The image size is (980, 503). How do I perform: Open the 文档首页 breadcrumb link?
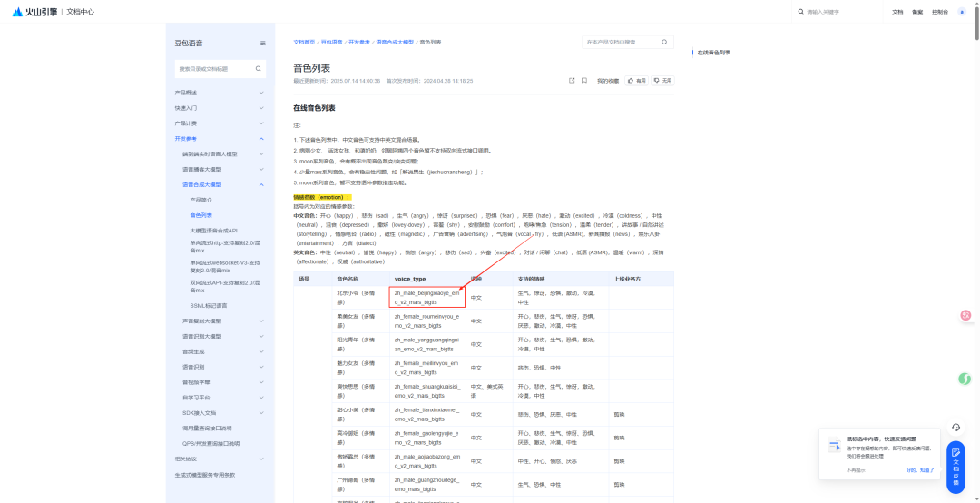(x=304, y=42)
